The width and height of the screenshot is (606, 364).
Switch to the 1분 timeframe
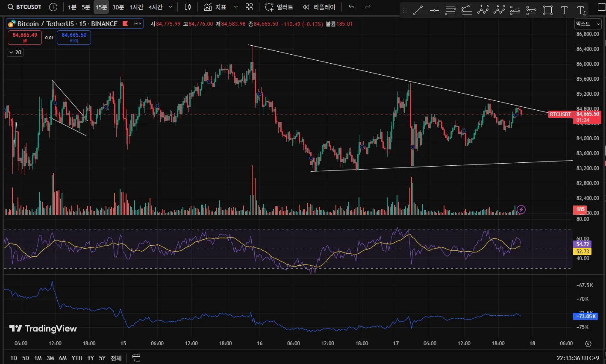coord(72,7)
